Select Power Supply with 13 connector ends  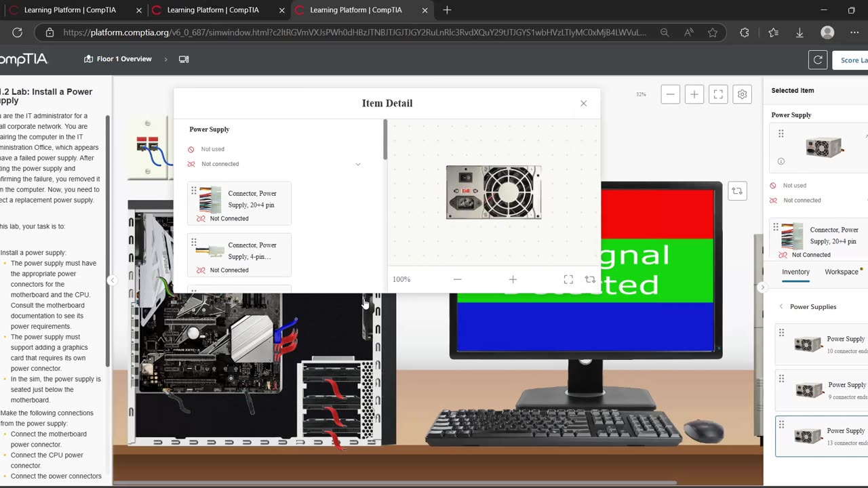point(822,436)
